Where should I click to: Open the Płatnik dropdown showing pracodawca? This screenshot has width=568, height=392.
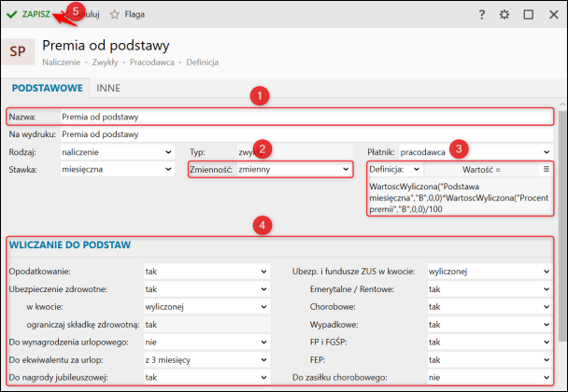pos(476,152)
